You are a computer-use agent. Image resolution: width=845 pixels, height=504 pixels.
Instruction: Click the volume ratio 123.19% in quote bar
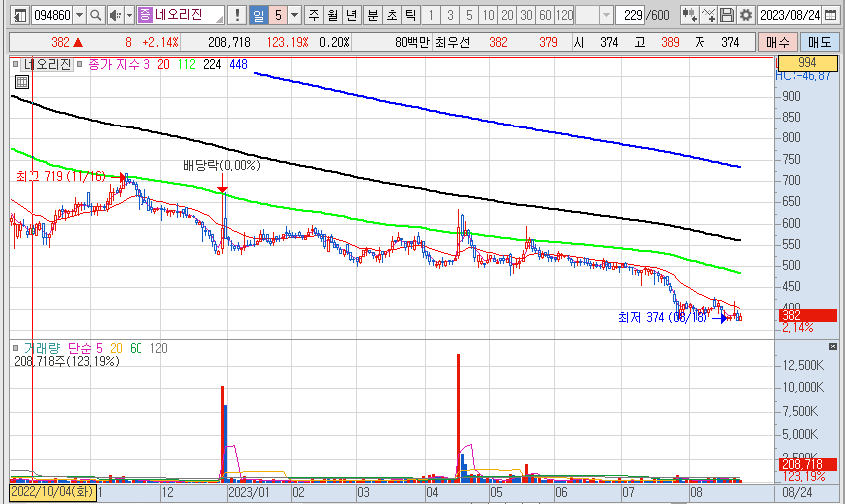pyautogui.click(x=287, y=42)
